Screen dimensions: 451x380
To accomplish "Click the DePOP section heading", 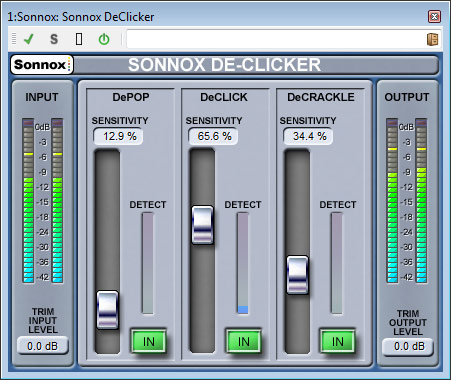I will [x=131, y=97].
